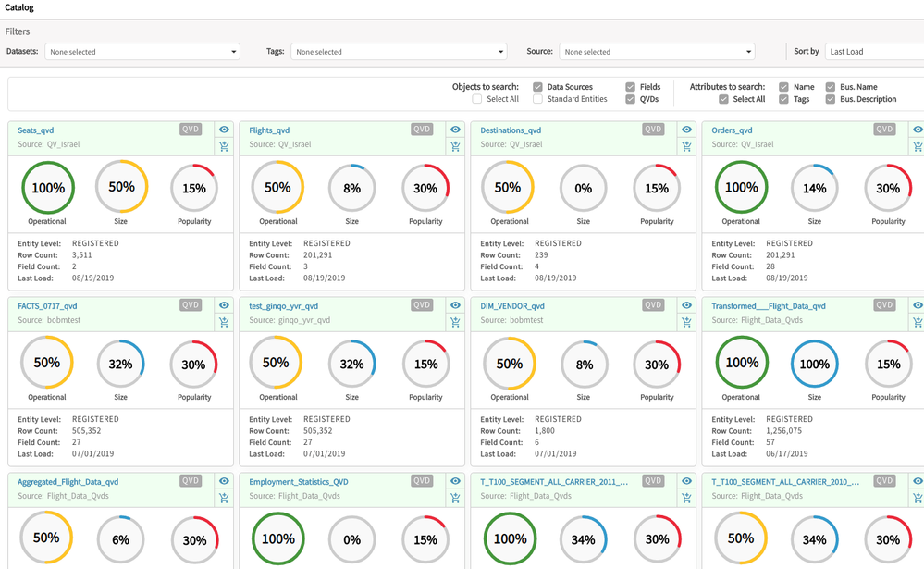The width and height of the screenshot is (924, 569).
Task: Open the Tags filter dropdown
Action: (x=399, y=51)
